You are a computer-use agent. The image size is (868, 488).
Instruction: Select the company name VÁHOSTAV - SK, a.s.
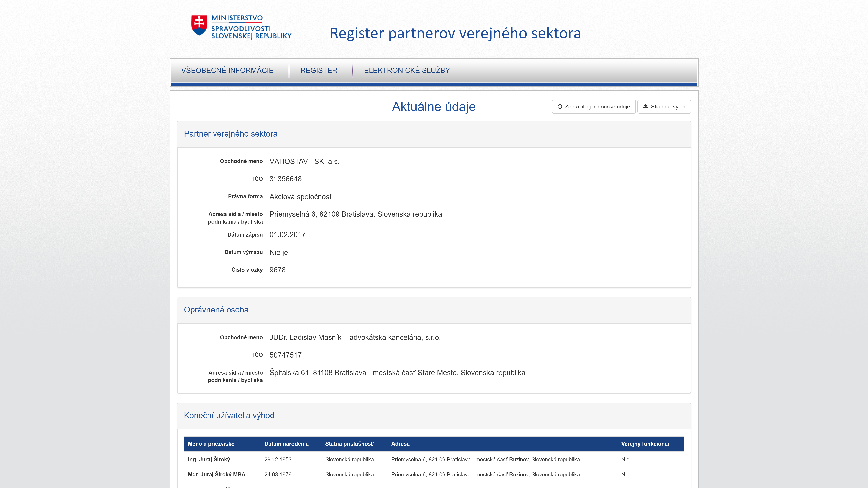(304, 161)
